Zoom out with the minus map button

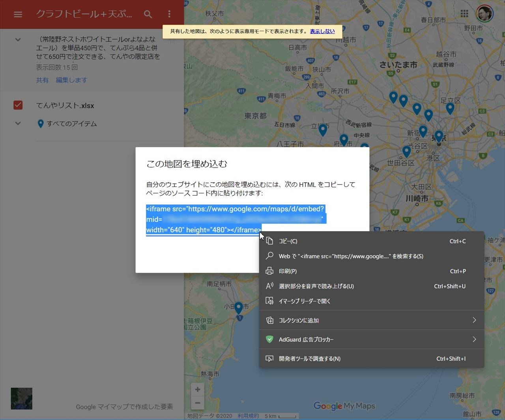[x=198, y=403]
